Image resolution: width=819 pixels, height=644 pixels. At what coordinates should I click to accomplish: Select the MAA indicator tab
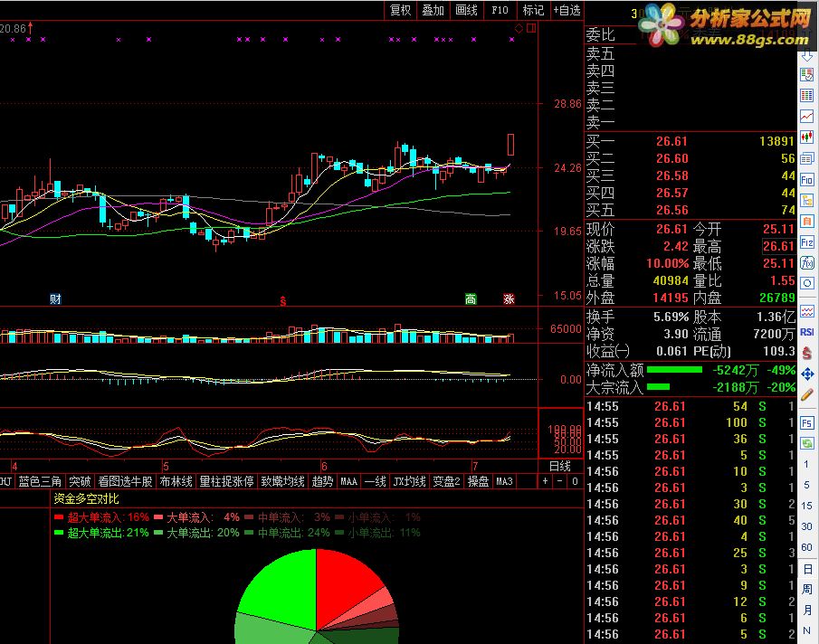click(349, 481)
